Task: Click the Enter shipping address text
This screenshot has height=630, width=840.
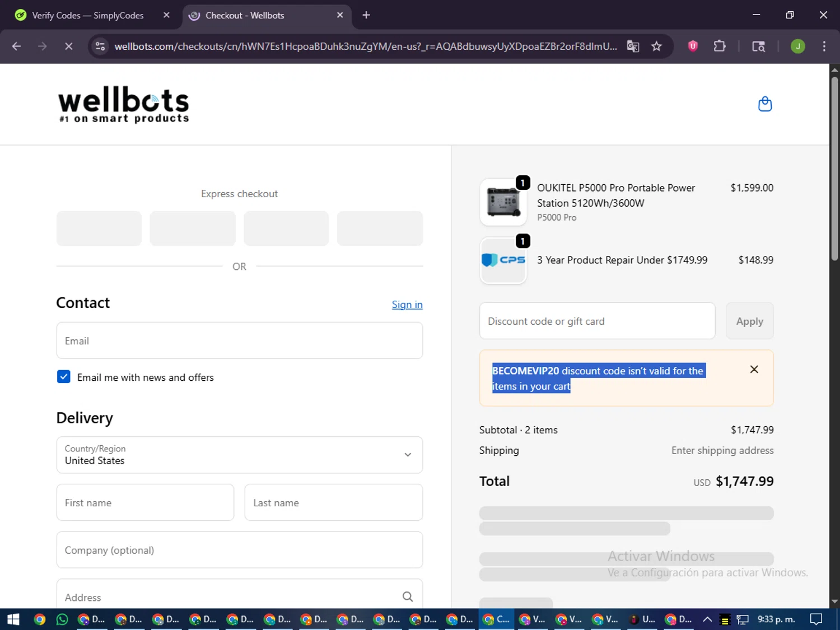Action: (x=722, y=450)
